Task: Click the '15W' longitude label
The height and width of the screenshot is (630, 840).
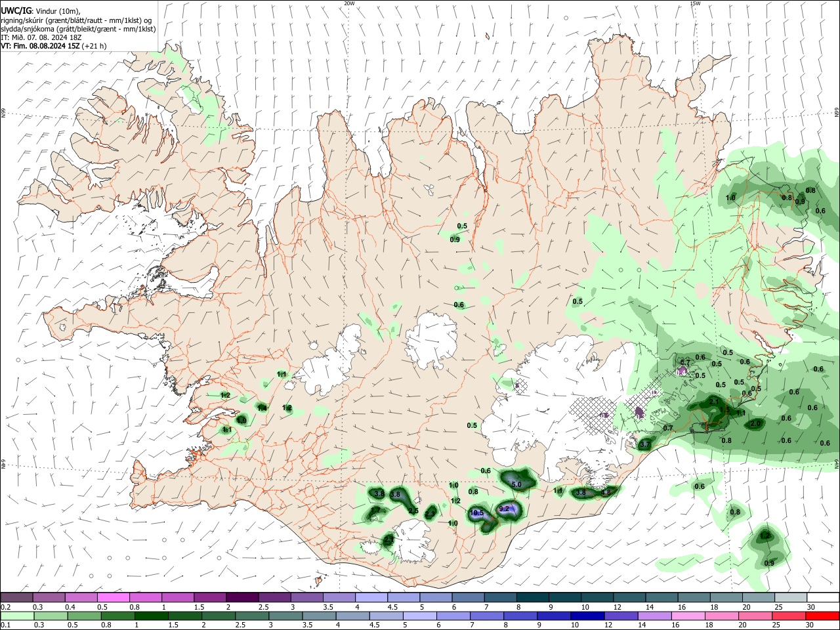Action: click(x=695, y=3)
